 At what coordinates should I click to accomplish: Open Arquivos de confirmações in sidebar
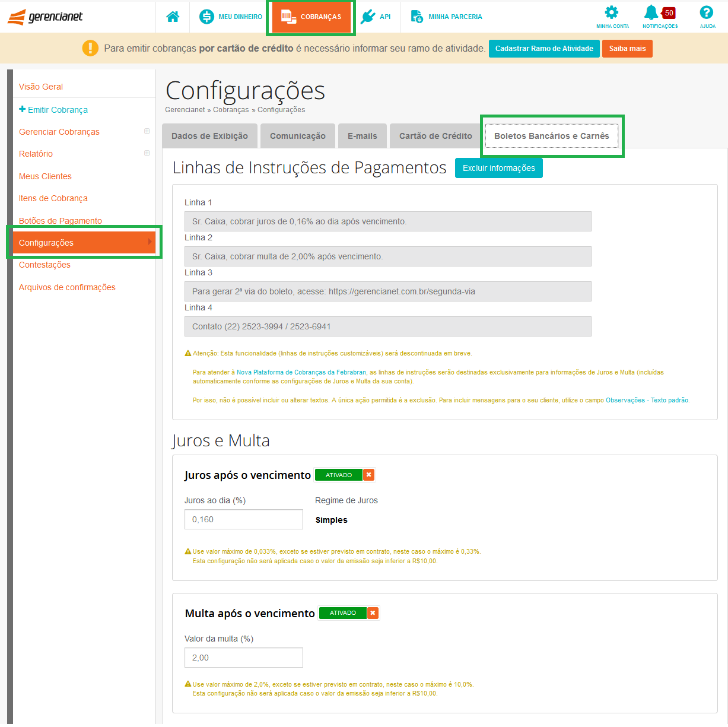67,287
